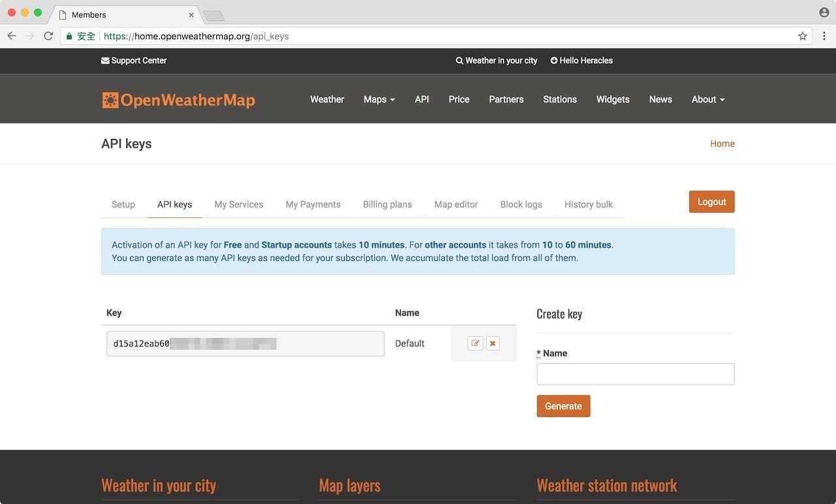The width and height of the screenshot is (836, 504).
Task: Switch to the Block logs tab
Action: (521, 204)
